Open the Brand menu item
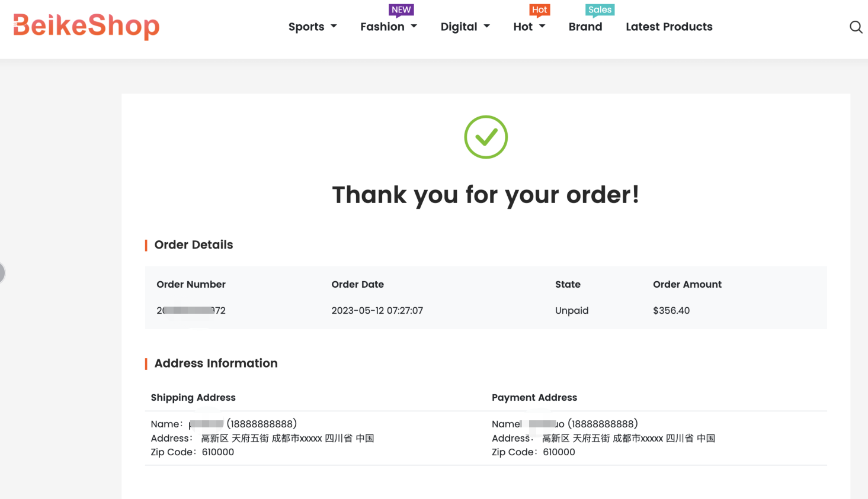The image size is (868, 499). [x=585, y=27]
